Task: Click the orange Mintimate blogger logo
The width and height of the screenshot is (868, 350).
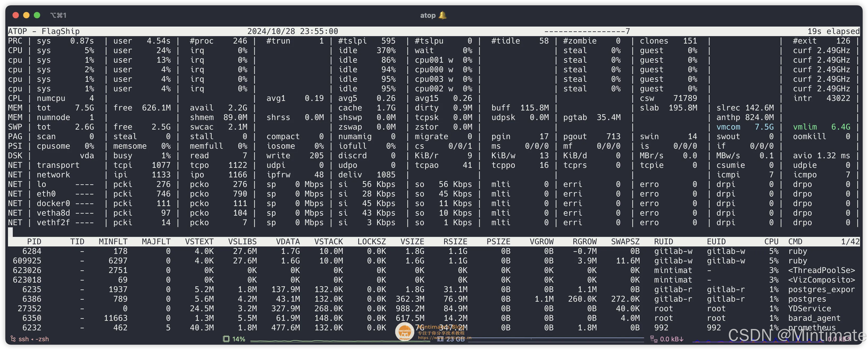Action: click(x=404, y=331)
